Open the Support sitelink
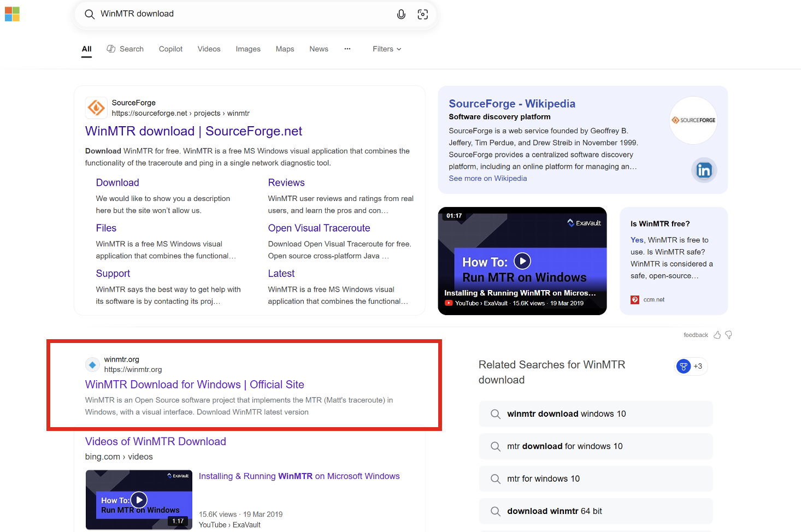801x532 pixels. coord(113,273)
